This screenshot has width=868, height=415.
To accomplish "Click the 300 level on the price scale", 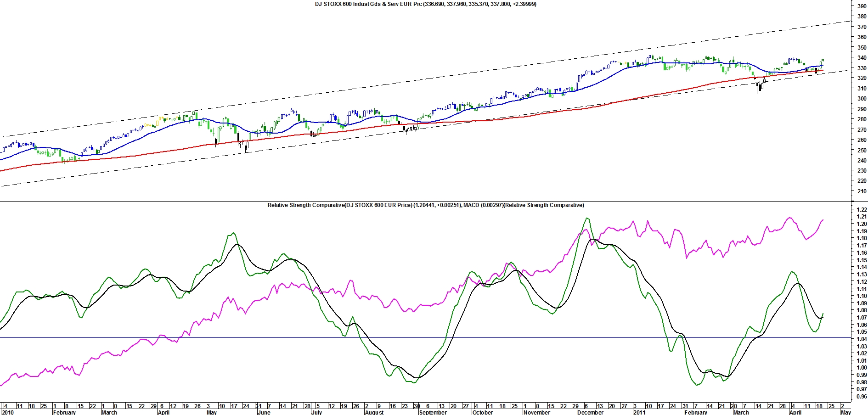I will click(x=862, y=99).
